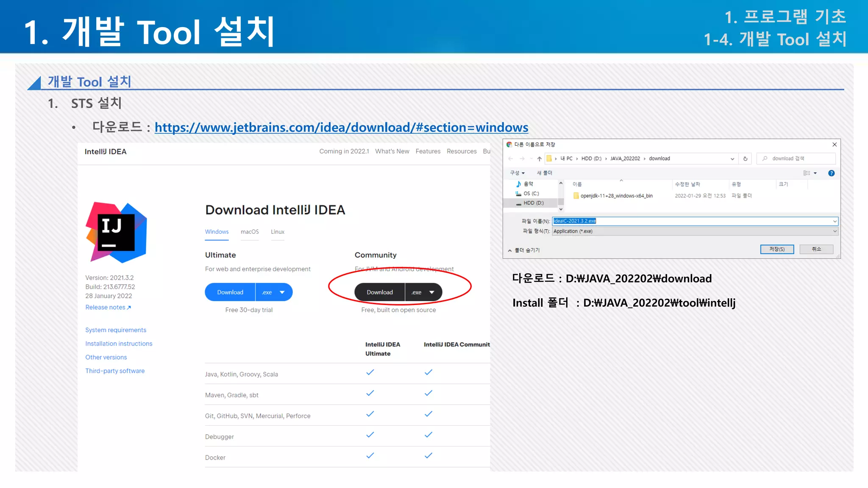Open System requirements link
The image size is (868, 488).
tap(116, 330)
